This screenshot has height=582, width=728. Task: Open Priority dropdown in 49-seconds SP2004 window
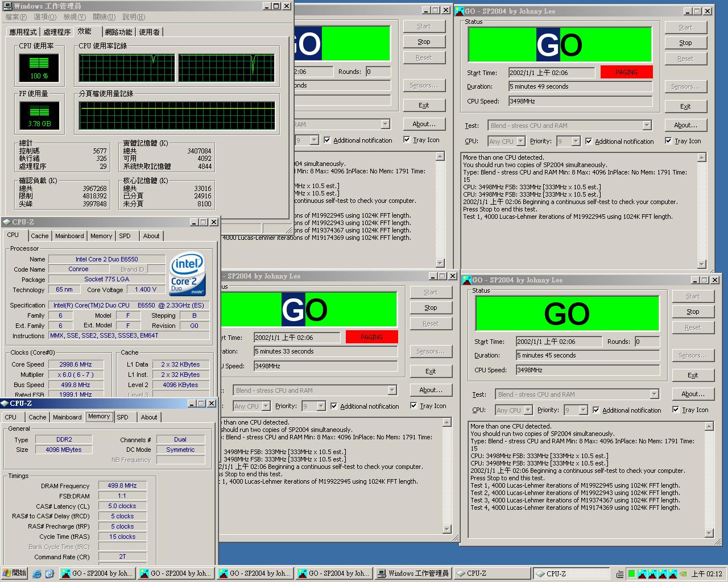coord(576,142)
